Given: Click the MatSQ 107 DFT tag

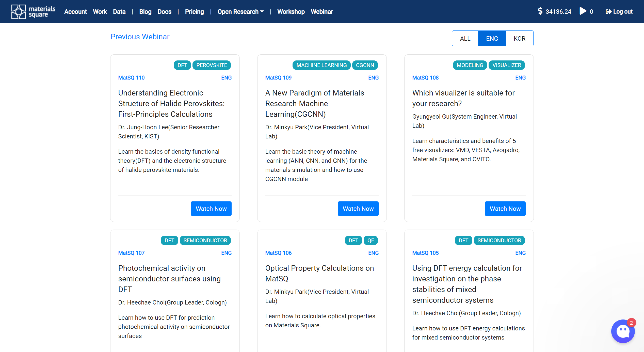Looking at the screenshot, I should [x=169, y=241].
